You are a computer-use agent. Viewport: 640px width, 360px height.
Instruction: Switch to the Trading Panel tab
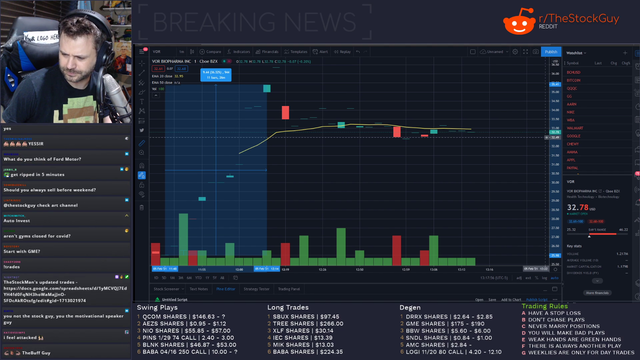[289, 289]
